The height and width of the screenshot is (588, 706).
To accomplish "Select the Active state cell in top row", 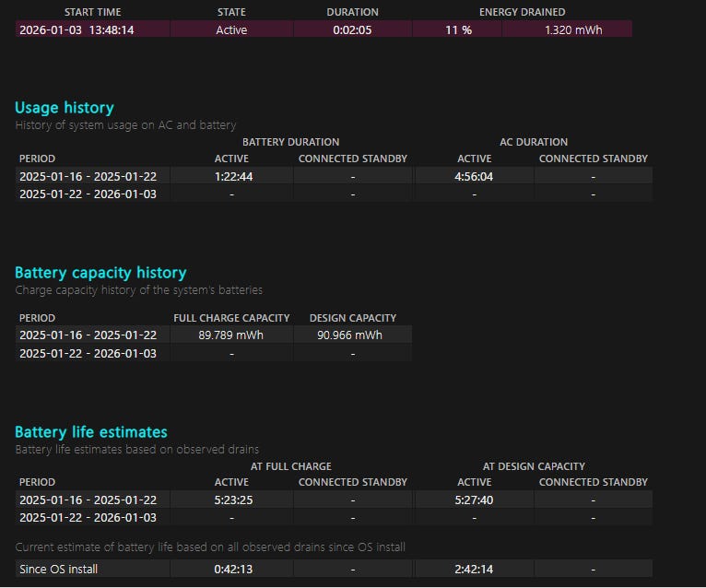I will (231, 29).
